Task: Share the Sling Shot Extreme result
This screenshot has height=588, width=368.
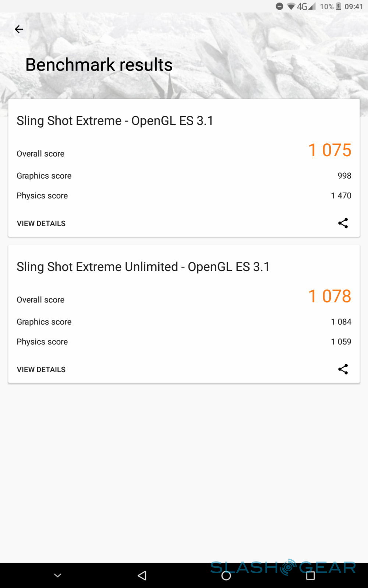Action: pos(343,223)
